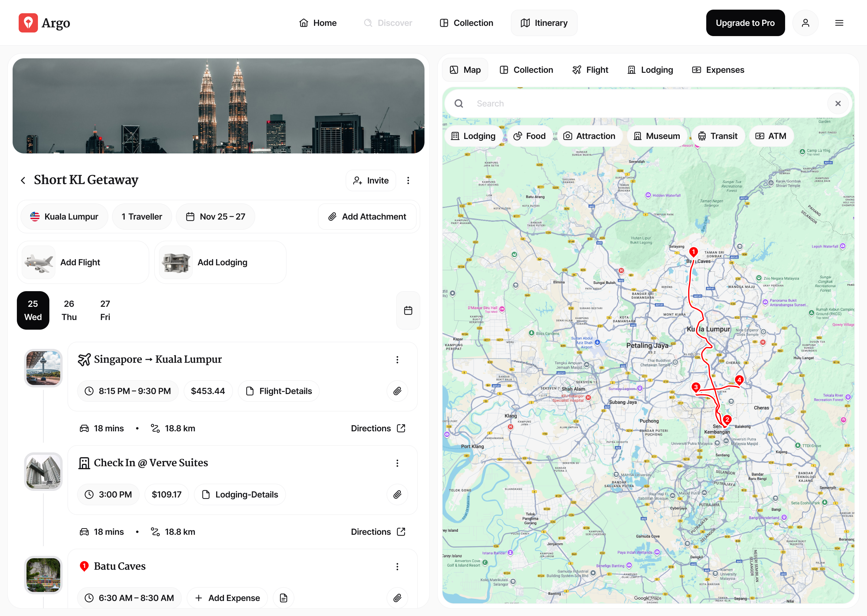Open the calendar picker icon
The height and width of the screenshot is (616, 867).
(x=408, y=310)
